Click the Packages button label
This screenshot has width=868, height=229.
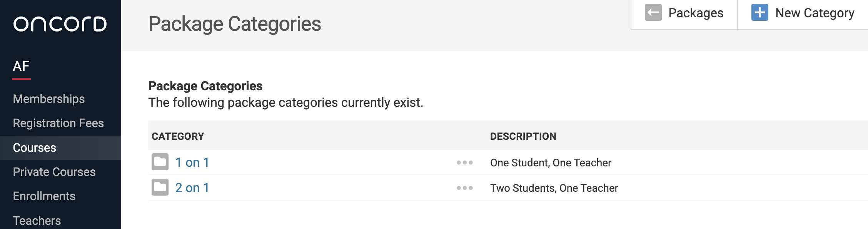696,13
